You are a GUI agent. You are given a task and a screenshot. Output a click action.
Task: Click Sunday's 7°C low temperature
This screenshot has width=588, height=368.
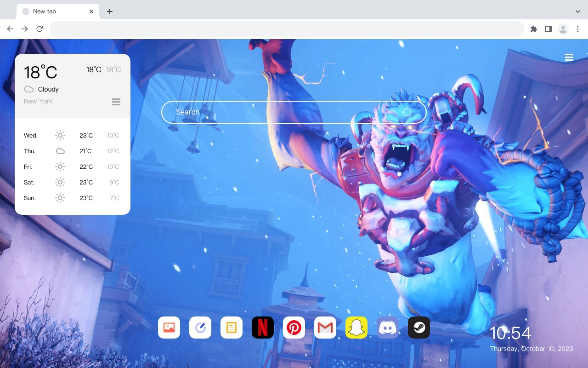tap(114, 198)
